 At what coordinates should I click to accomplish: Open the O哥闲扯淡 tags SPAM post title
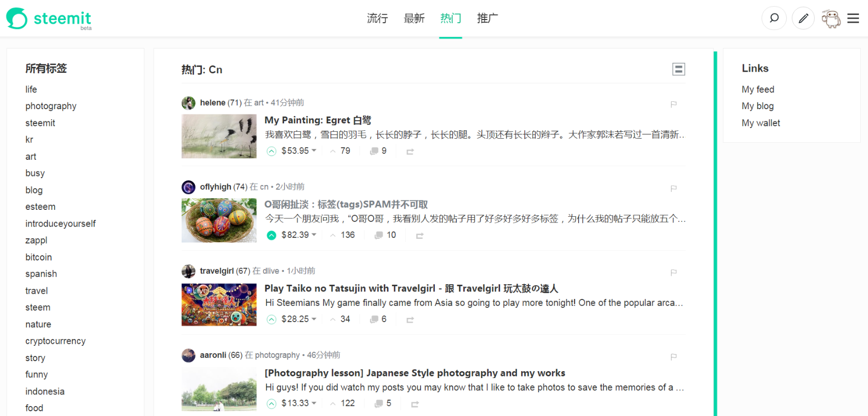(346, 205)
